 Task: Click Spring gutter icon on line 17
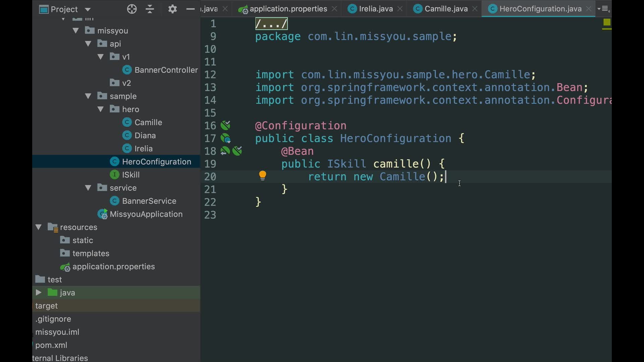click(225, 138)
